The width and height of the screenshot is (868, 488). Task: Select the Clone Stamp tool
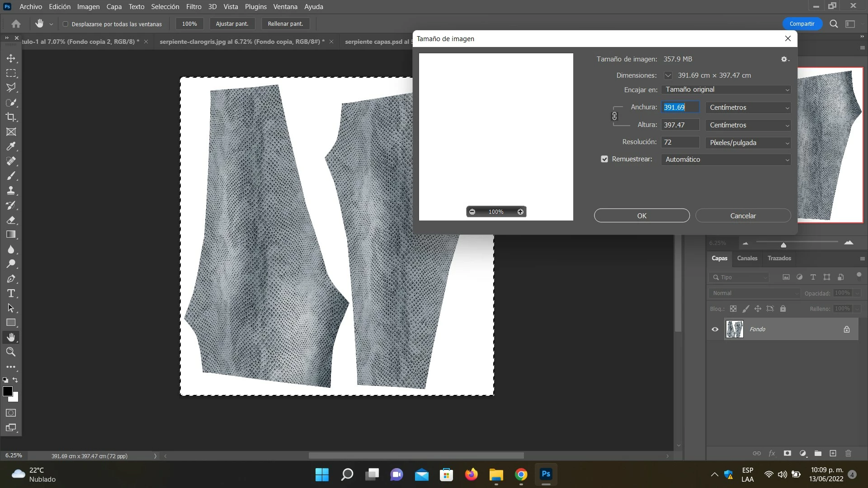(11, 190)
